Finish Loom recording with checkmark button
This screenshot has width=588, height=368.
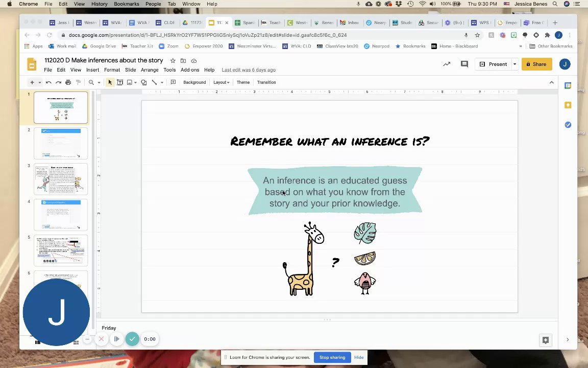tap(132, 339)
